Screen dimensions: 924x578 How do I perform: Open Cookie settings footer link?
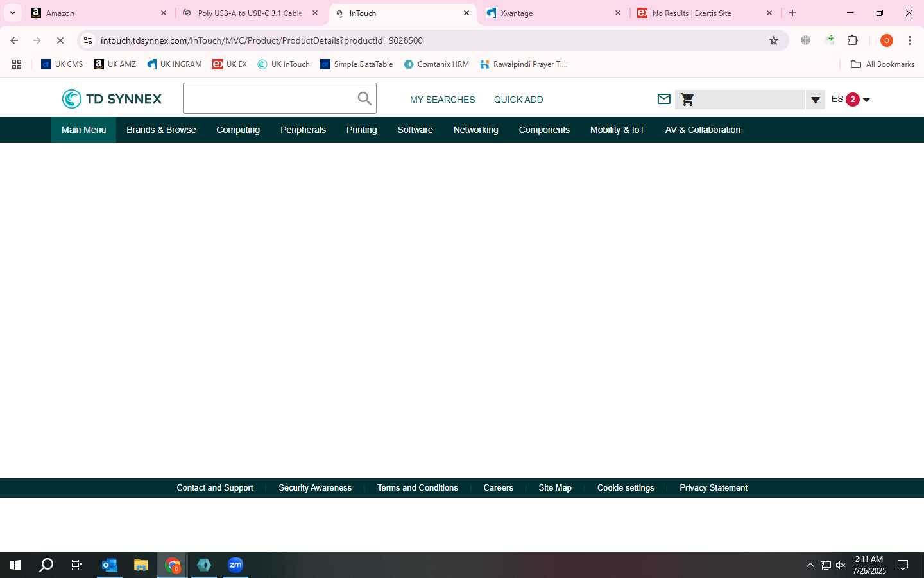(x=626, y=488)
